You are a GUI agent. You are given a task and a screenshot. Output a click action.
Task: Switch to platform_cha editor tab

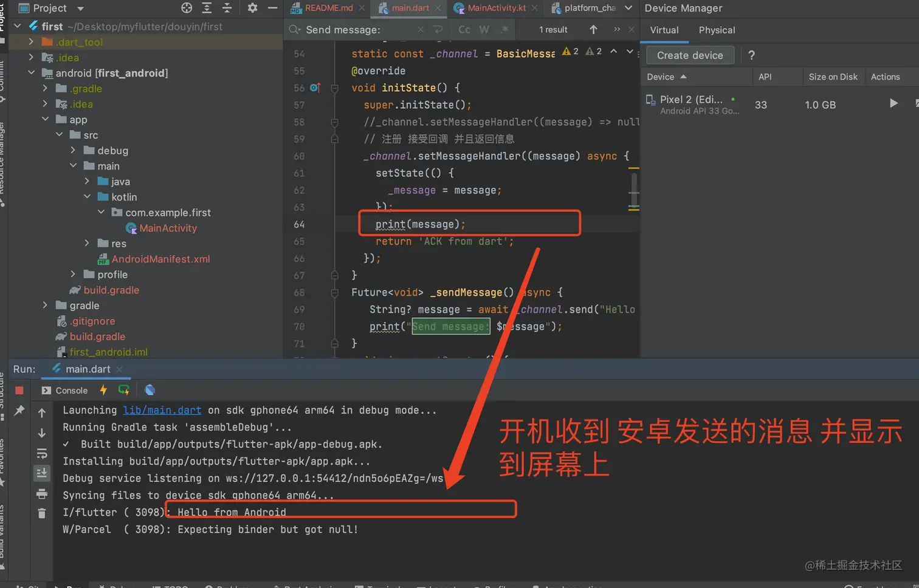point(584,8)
